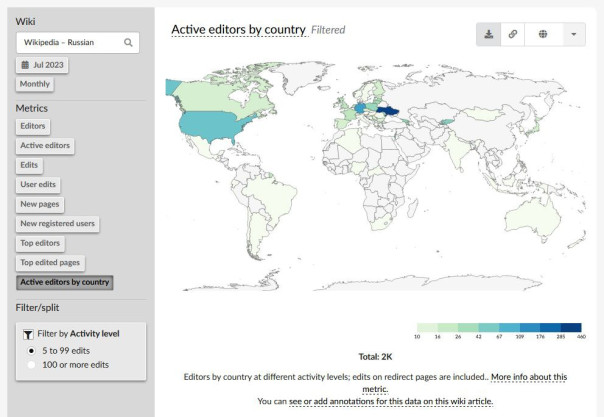The height and width of the screenshot is (417, 604).
Task: Click the Wikipedia – Russian wiki search field
Action: pos(70,42)
